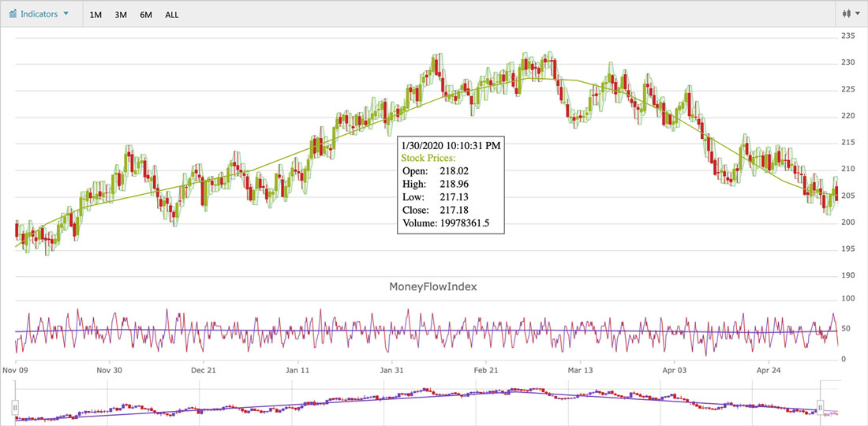The width and height of the screenshot is (868, 426).
Task: Click the Feb 21 date axis label
Action: tap(486, 369)
